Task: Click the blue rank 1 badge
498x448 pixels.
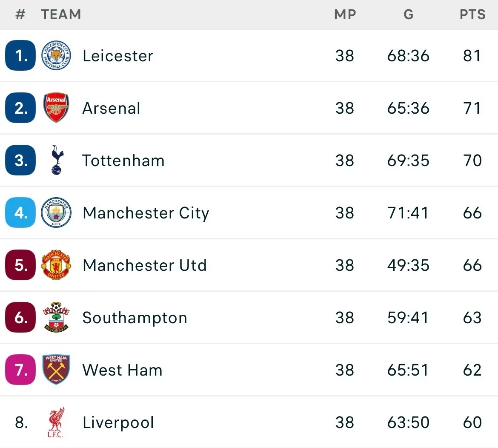Action: pos(20,56)
